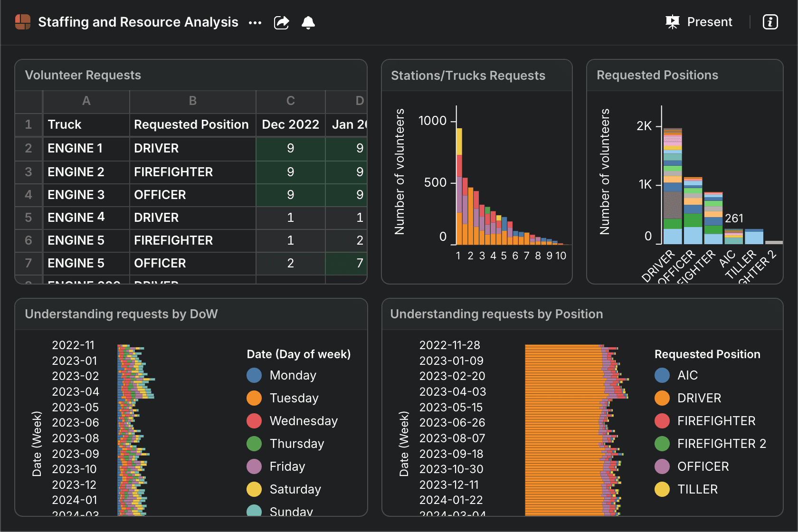Click FIREFIGHTER cell in row 3
This screenshot has width=798, height=532.
[192, 172]
